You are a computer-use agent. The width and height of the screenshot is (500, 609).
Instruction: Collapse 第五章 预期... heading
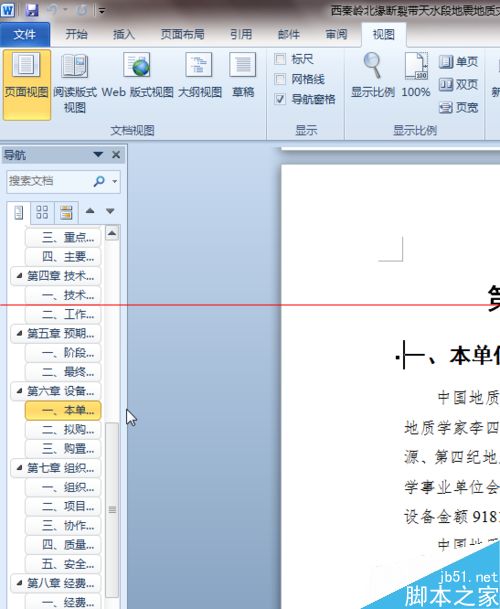click(19, 333)
